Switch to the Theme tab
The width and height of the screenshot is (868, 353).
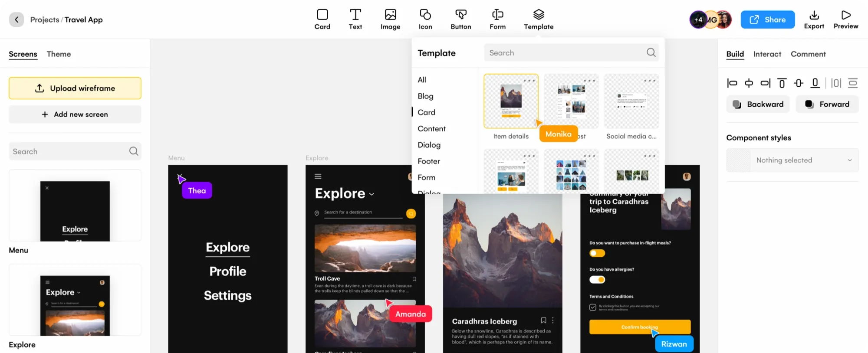pyautogui.click(x=59, y=54)
